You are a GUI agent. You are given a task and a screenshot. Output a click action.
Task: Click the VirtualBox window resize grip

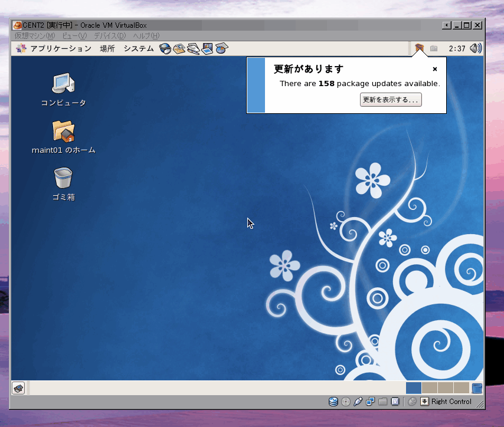point(480,404)
